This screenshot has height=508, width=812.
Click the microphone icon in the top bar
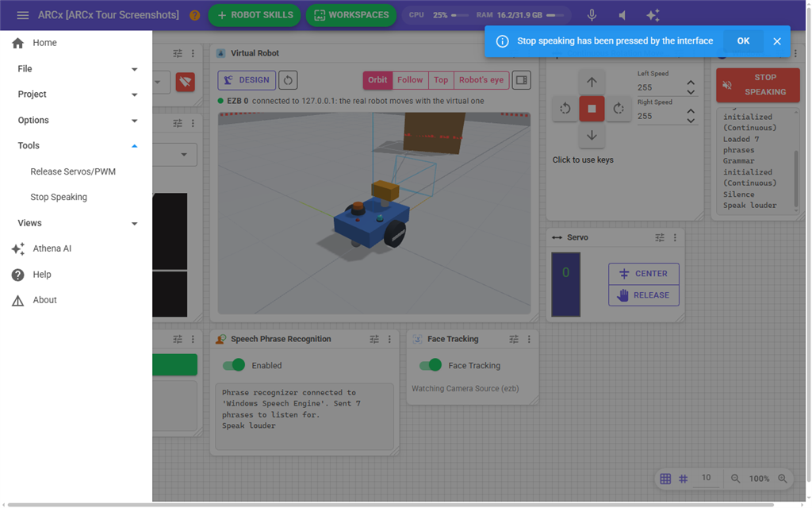pos(592,15)
